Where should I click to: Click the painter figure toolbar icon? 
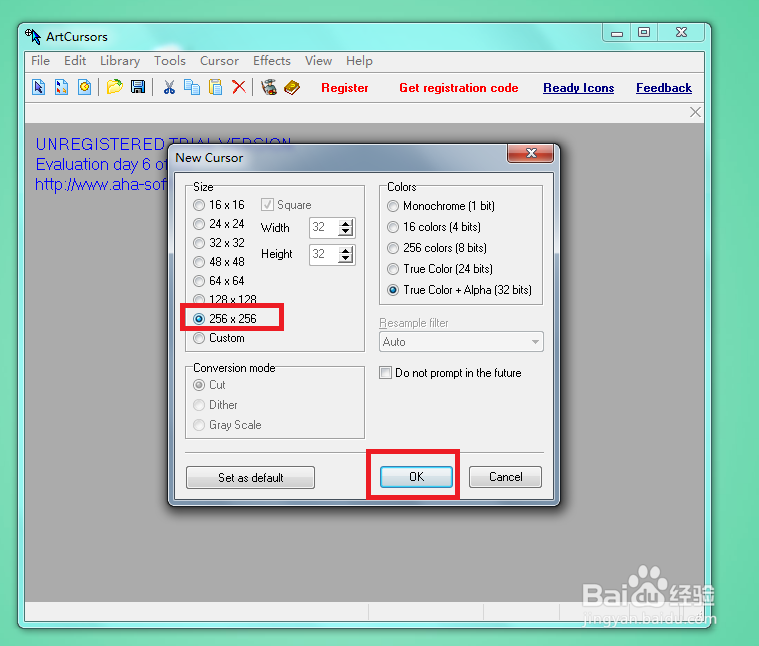269,87
